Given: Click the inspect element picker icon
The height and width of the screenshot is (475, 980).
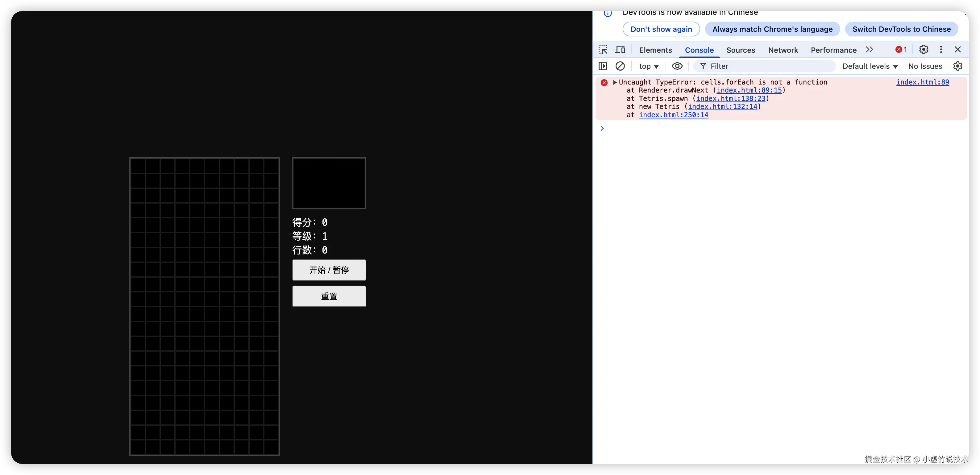Looking at the screenshot, I should (x=603, y=50).
